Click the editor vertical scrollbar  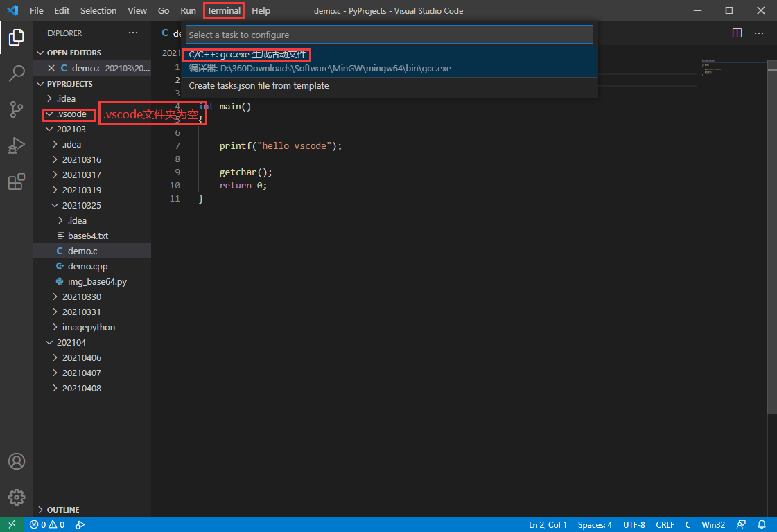pyautogui.click(x=772, y=238)
